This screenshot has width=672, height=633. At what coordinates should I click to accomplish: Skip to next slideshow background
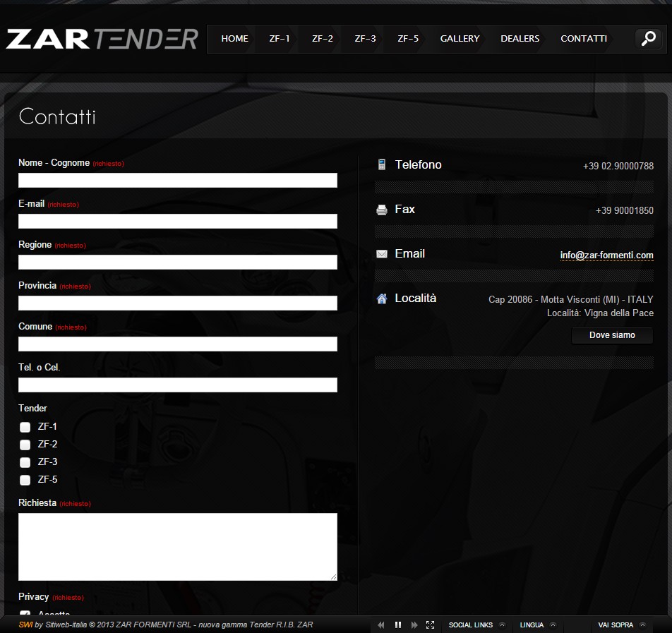point(414,625)
